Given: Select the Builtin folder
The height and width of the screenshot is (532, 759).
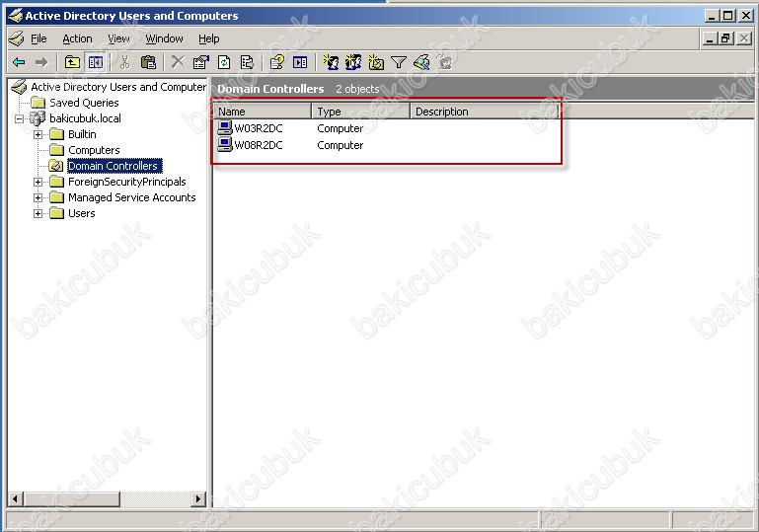Looking at the screenshot, I should pyautogui.click(x=82, y=134).
